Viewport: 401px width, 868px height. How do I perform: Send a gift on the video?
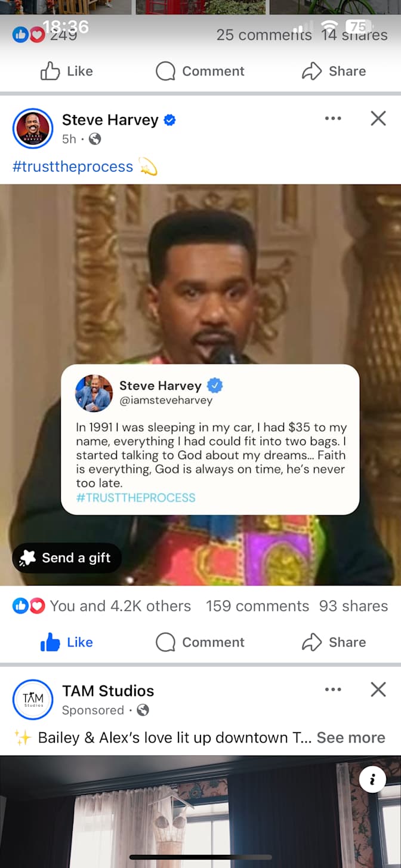click(x=67, y=558)
